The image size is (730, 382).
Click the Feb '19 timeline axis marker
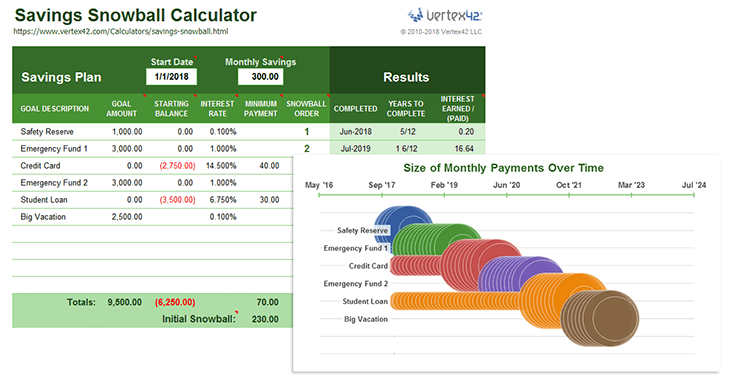tap(444, 185)
